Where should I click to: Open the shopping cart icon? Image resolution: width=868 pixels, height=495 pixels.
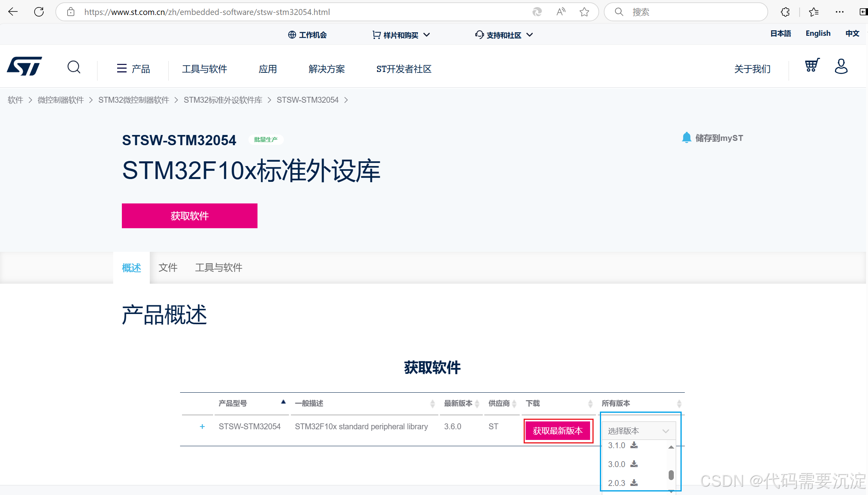pyautogui.click(x=812, y=65)
